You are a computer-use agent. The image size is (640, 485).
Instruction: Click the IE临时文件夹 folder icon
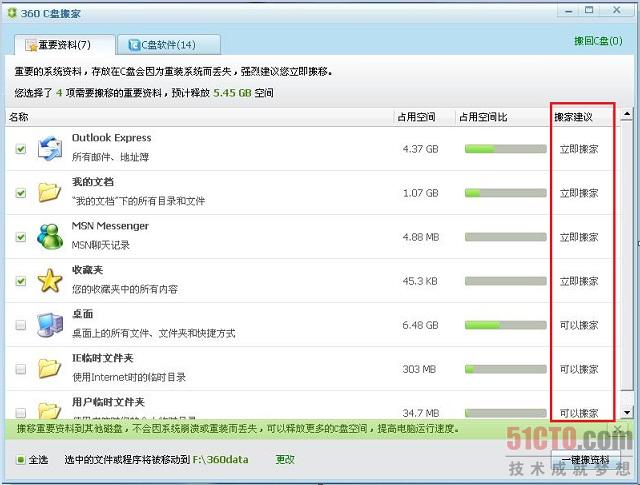click(49, 368)
